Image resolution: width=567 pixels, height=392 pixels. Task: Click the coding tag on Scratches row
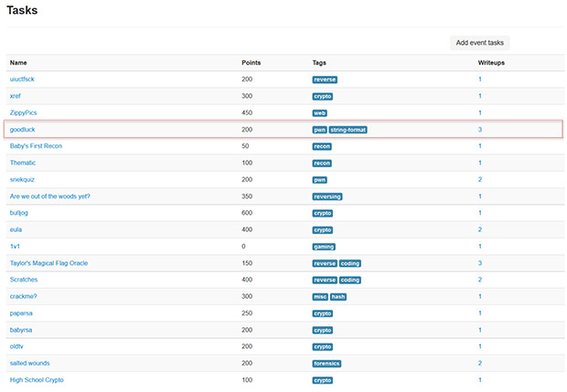[350, 280]
